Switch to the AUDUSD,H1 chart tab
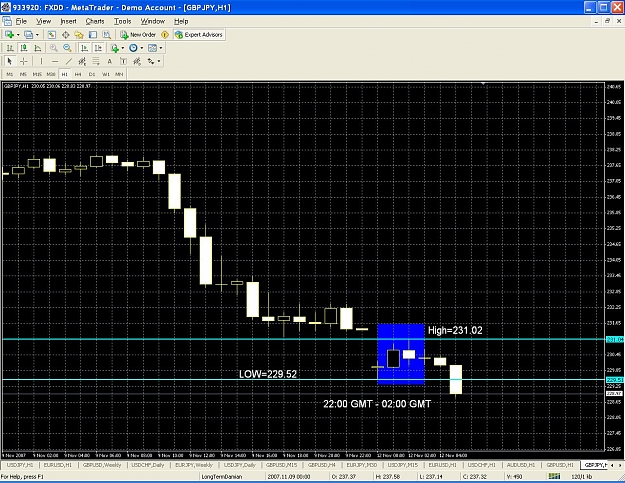Viewport: 625px width, 483px height. coord(521,465)
